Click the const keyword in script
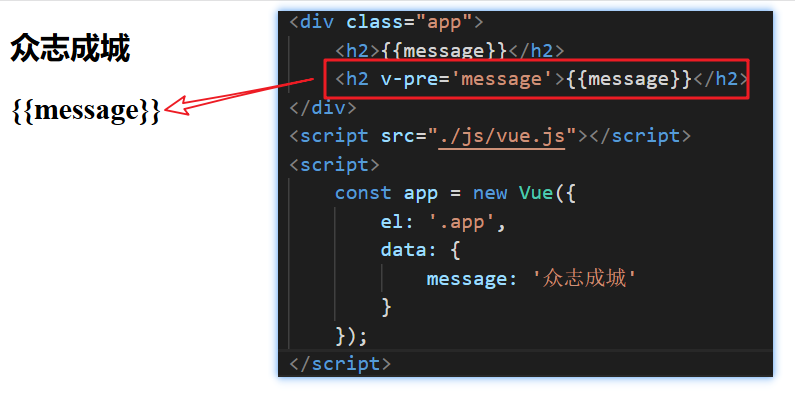The image size is (795, 411). 363,193
